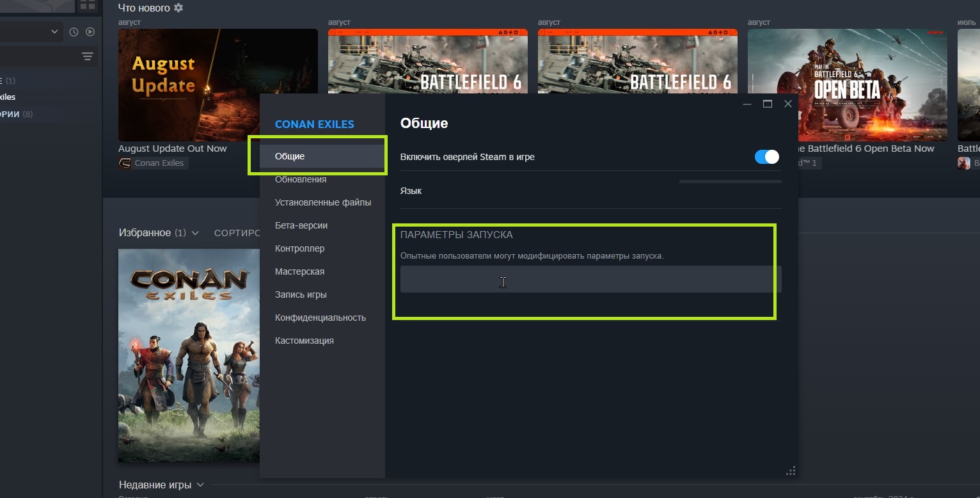The image size is (980, 498).
Task: Open the Установленные файлы tab
Action: point(322,202)
